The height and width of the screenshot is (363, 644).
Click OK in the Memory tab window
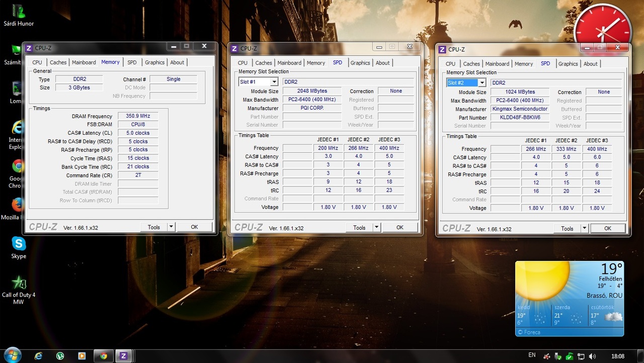tap(194, 227)
